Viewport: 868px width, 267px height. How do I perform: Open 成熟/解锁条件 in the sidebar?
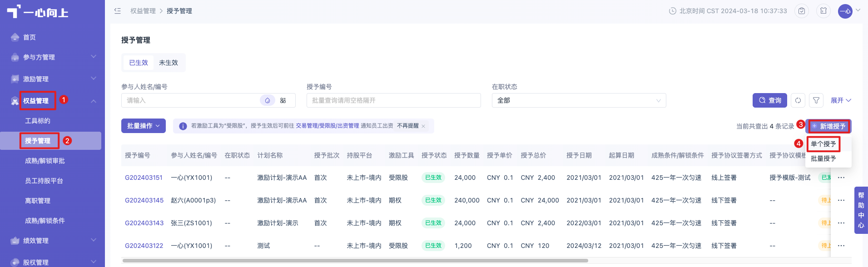45,221
